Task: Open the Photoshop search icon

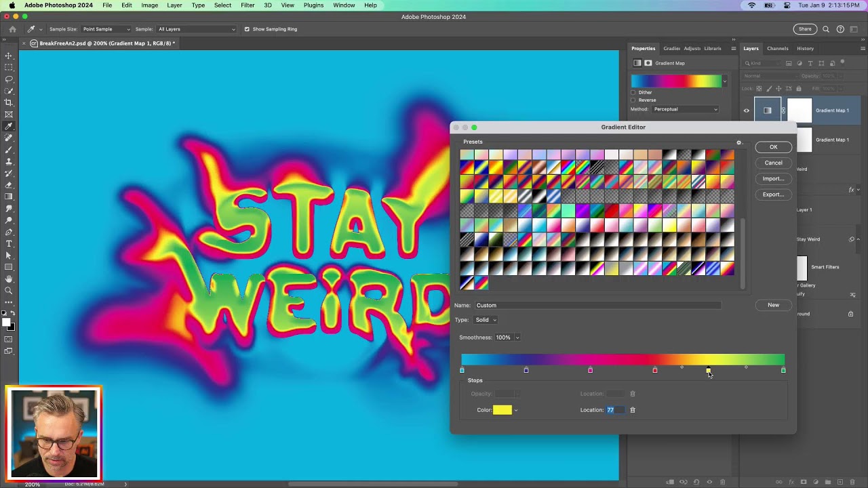Action: 826,29
